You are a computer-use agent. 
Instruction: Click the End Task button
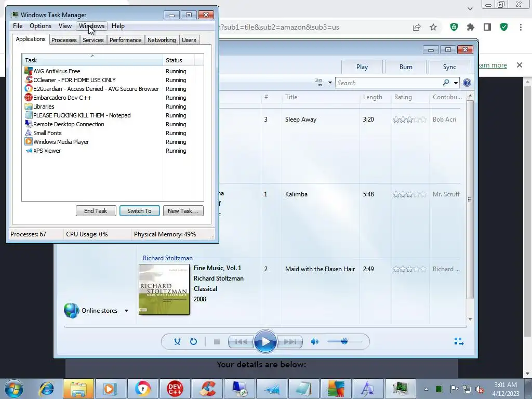click(x=96, y=211)
